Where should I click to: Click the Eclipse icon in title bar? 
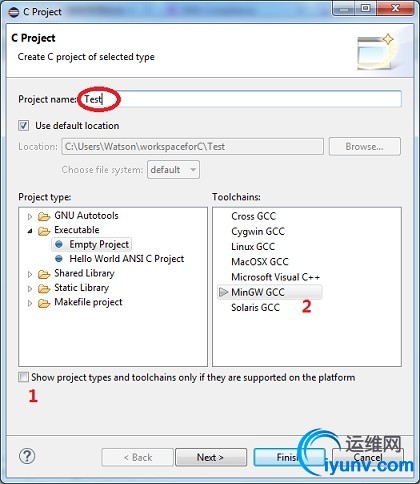click(13, 12)
